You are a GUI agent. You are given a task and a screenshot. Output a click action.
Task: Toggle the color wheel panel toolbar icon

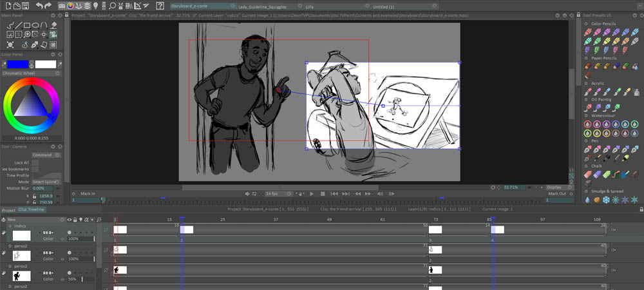70,6
